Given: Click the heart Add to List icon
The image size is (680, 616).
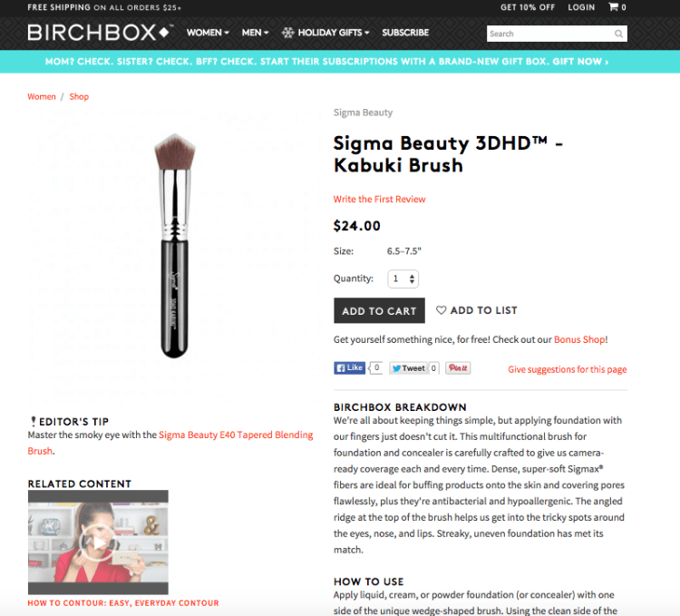Looking at the screenshot, I should tap(441, 310).
